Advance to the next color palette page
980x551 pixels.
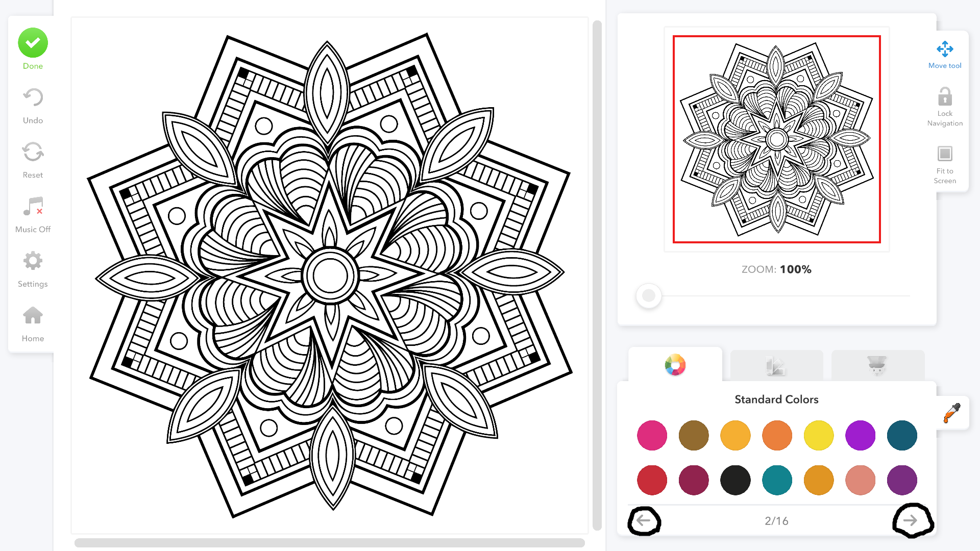click(x=910, y=520)
